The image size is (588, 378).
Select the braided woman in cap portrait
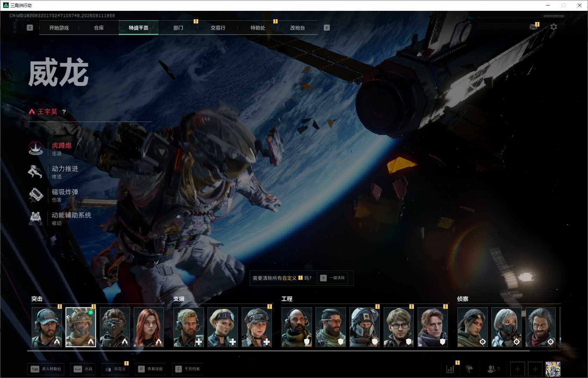[x=257, y=327]
